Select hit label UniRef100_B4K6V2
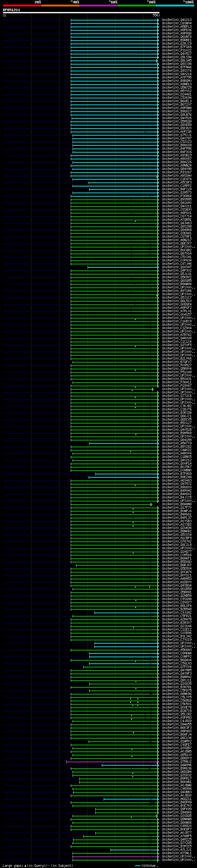 point(177,494)
